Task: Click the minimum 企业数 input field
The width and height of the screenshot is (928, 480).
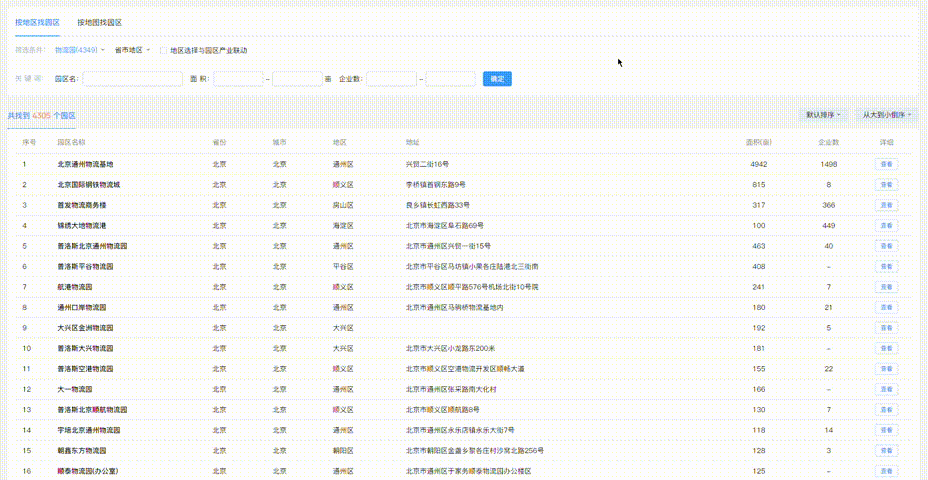Action: click(391, 78)
